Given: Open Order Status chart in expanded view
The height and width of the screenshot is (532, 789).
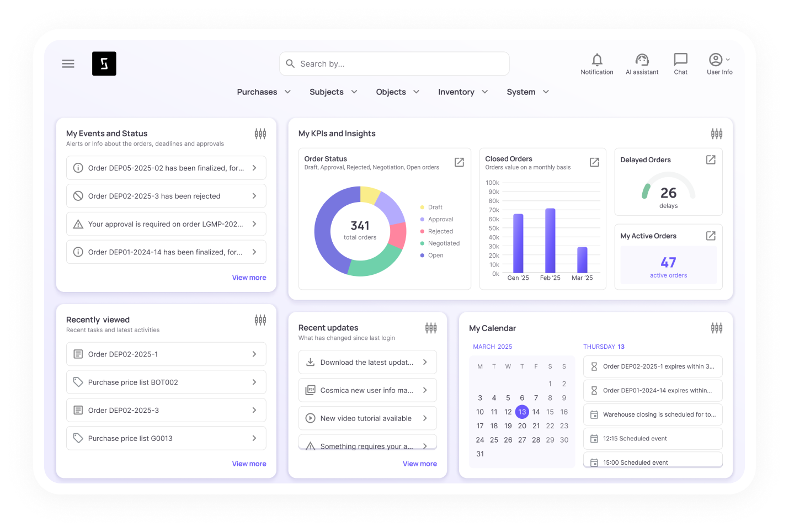Looking at the screenshot, I should pos(459,162).
